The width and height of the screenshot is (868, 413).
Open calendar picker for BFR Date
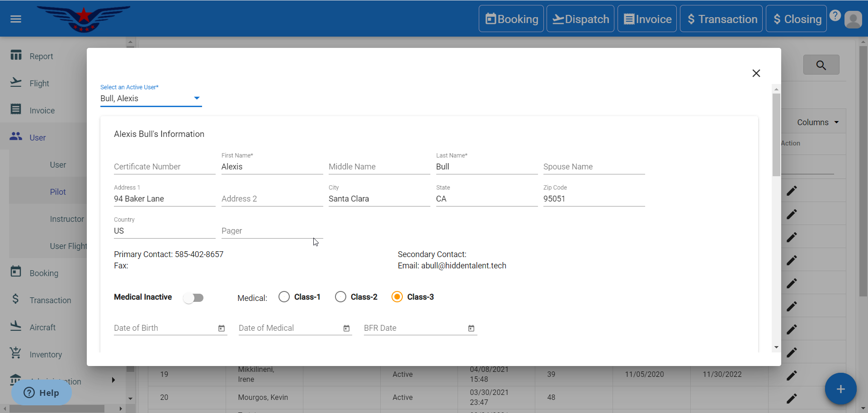471,329
